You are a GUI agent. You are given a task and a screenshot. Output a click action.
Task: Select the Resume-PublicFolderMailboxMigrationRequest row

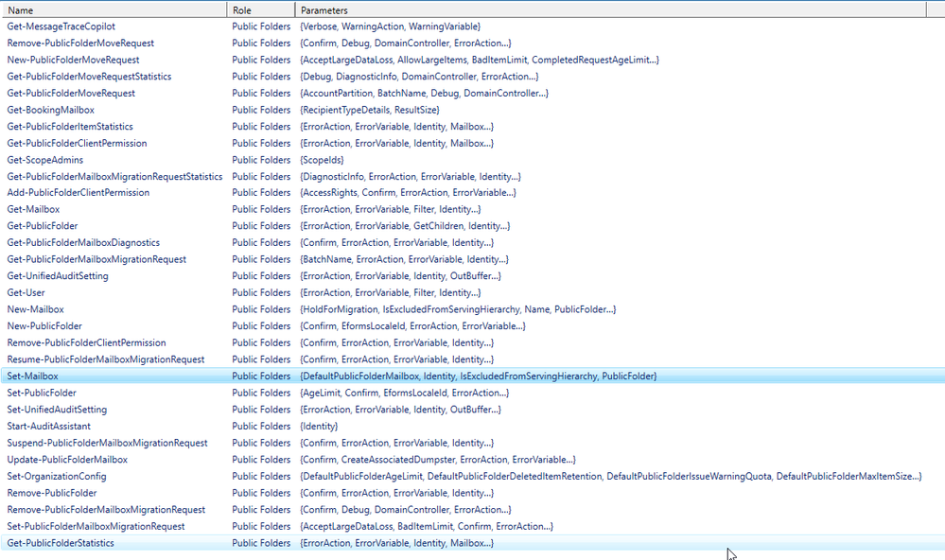click(x=473, y=359)
